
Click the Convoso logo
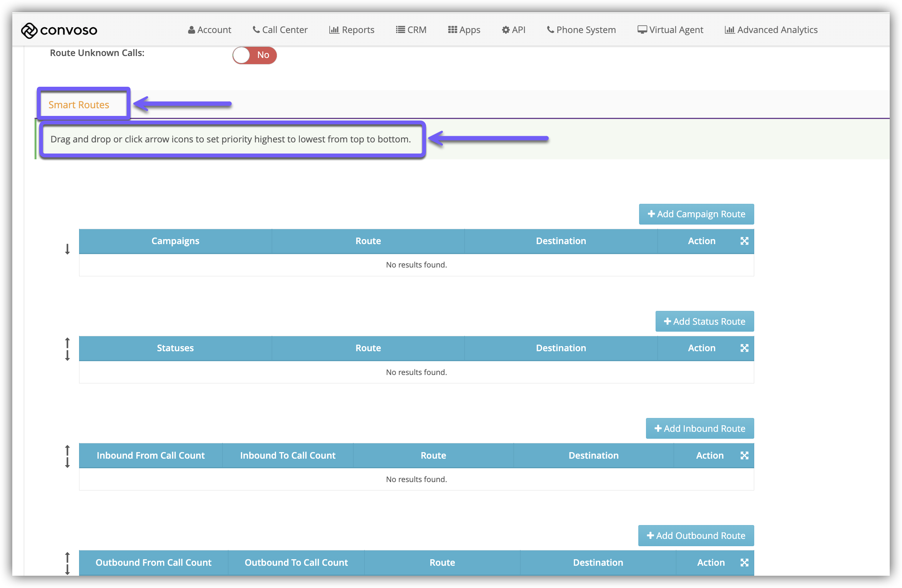coord(59,30)
